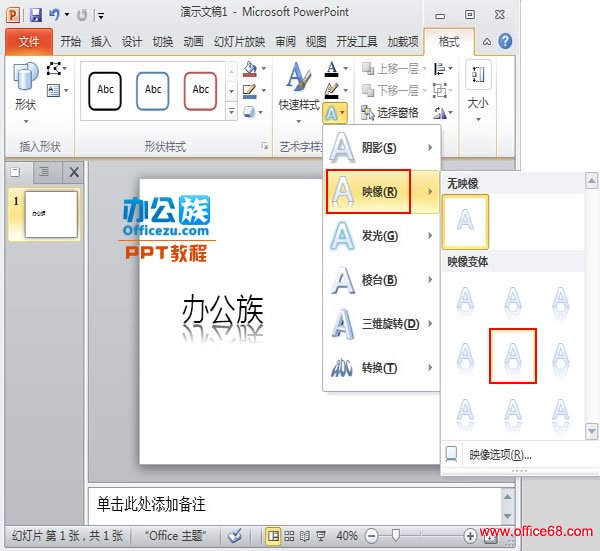Click the Save icon in quick access toolbar
Viewport: 600px width, 551px height.
click(36, 15)
